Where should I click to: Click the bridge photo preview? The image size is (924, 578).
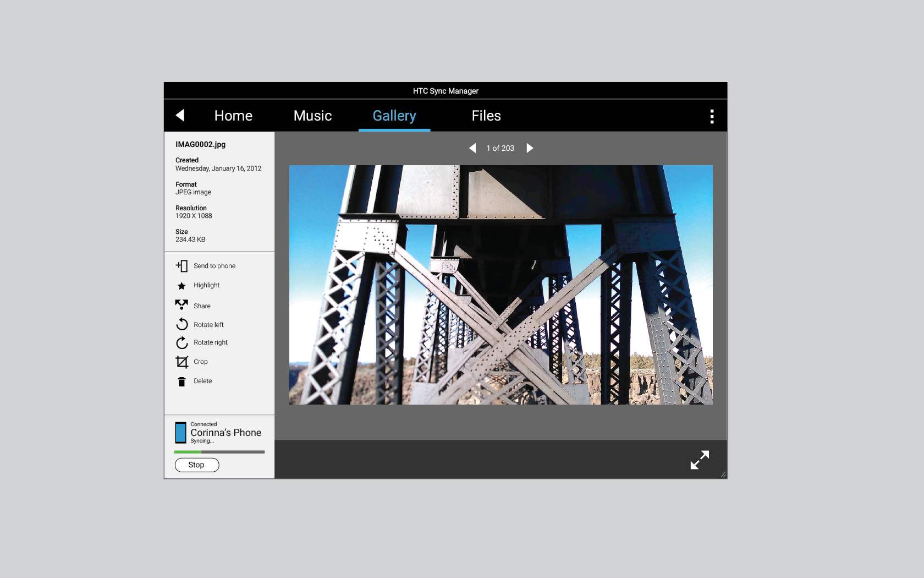point(501,285)
